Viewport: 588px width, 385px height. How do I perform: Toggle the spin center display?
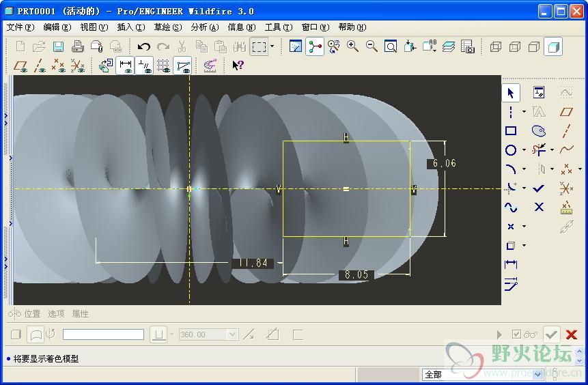[x=315, y=47]
